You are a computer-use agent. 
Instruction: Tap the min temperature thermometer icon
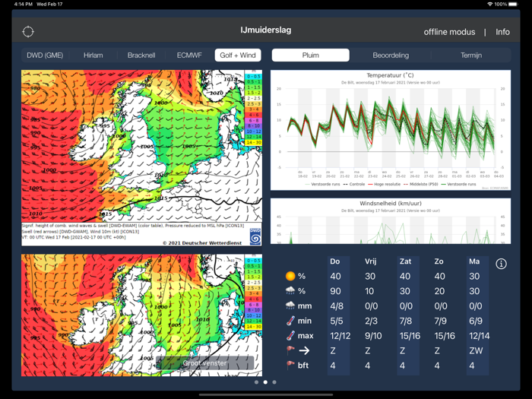290,321
